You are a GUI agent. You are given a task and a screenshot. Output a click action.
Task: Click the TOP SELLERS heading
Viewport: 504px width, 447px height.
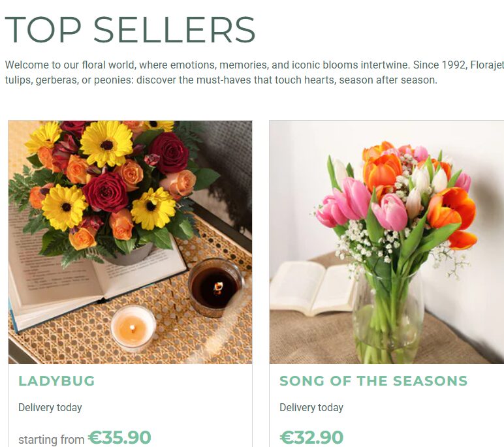[130, 30]
